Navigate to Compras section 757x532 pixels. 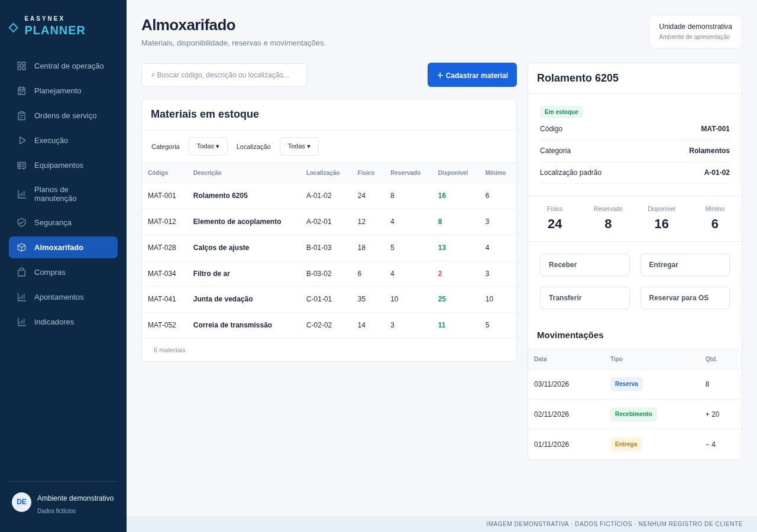(63, 272)
